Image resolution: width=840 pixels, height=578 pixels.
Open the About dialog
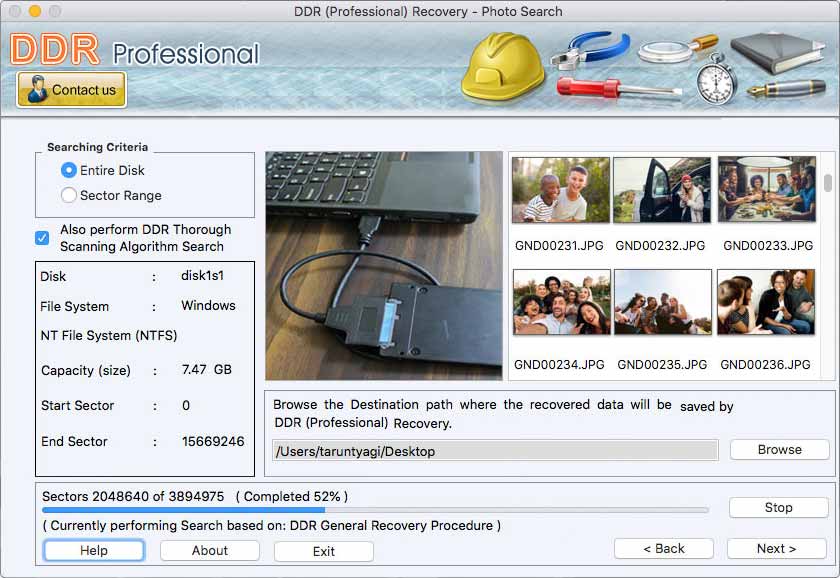209,550
